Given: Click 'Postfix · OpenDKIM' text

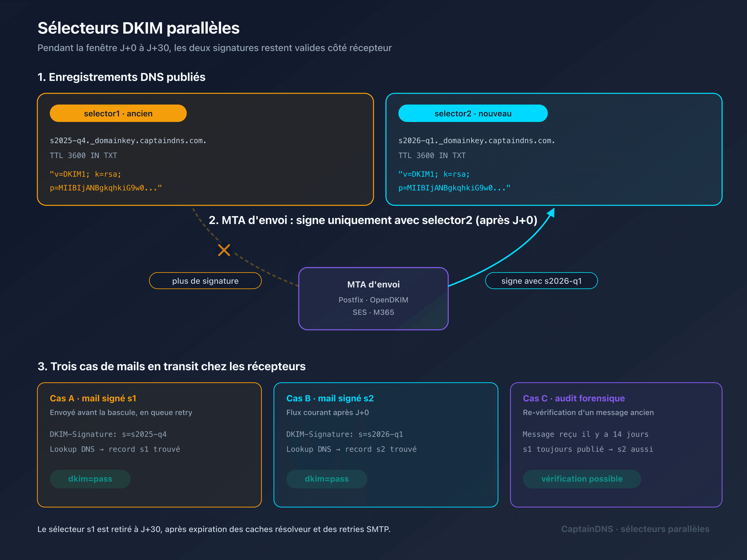Looking at the screenshot, I should click(x=373, y=300).
